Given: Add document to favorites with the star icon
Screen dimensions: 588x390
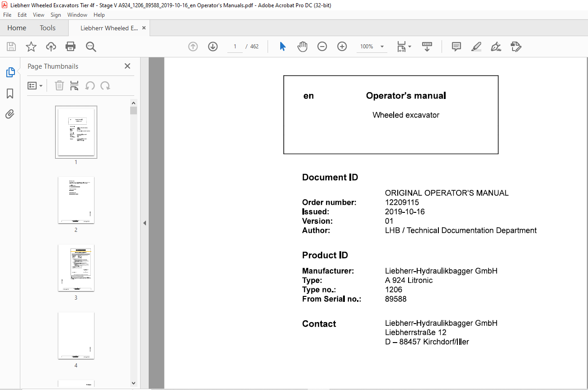Looking at the screenshot, I should 31,47.
